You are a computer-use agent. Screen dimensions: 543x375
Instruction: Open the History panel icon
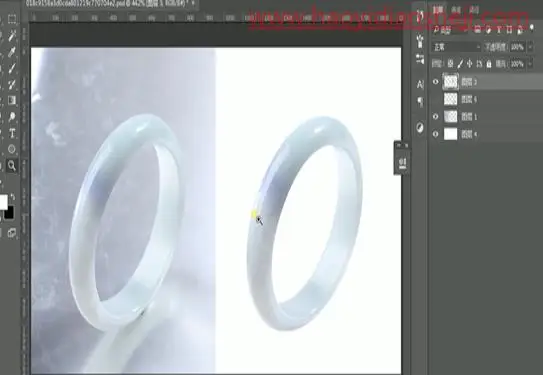coord(420,16)
